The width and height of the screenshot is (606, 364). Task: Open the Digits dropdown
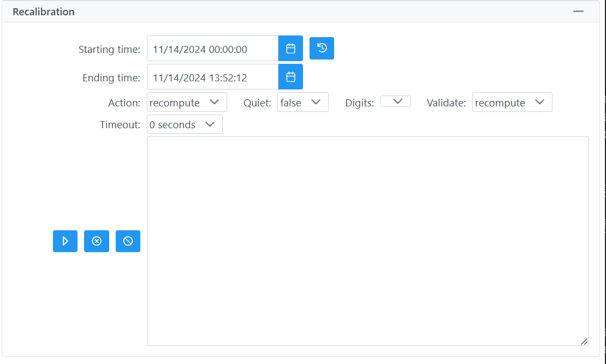[x=395, y=102]
